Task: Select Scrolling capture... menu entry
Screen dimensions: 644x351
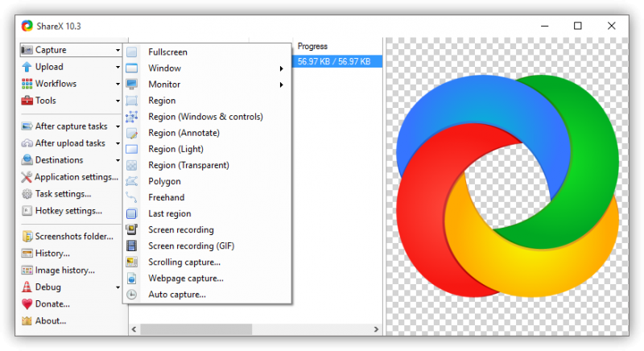Action: 208,262
